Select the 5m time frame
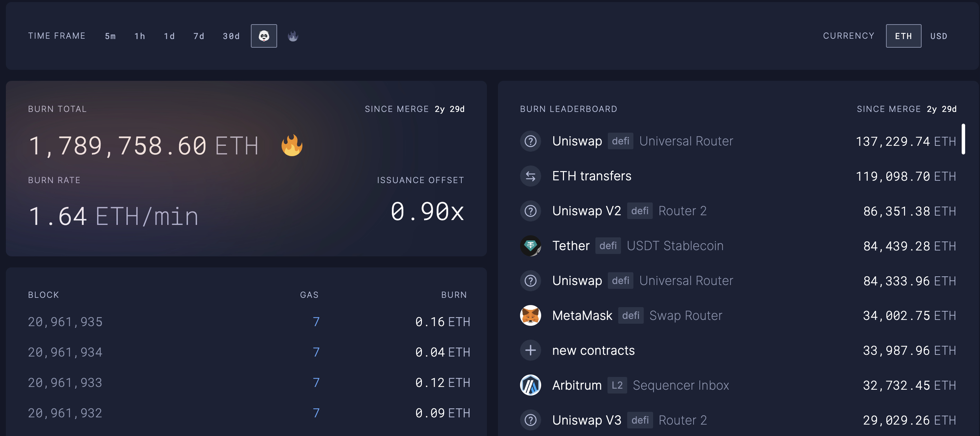The image size is (980, 436). point(111,36)
